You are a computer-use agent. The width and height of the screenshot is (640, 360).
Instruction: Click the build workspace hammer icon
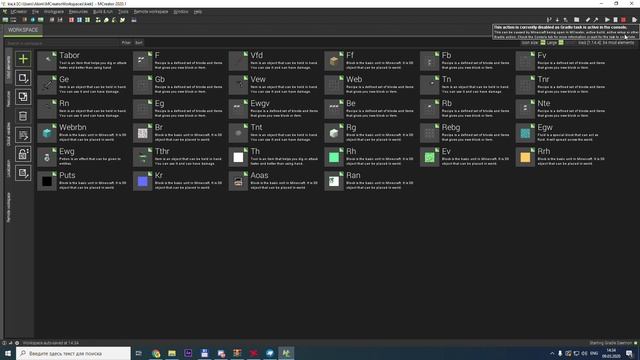596,20
